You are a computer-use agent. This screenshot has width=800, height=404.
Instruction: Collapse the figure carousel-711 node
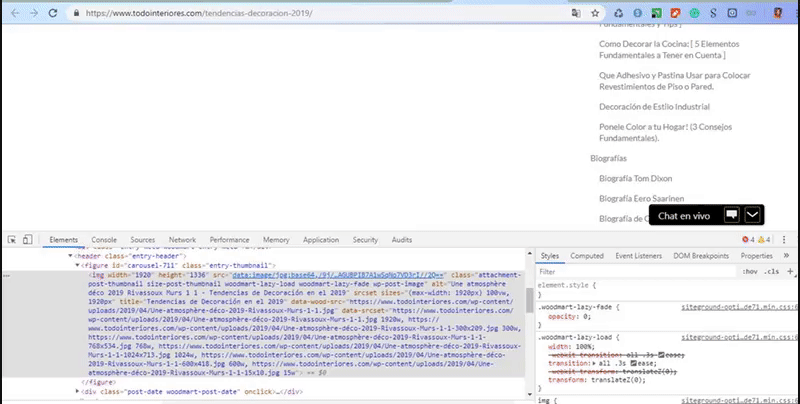coord(78,265)
